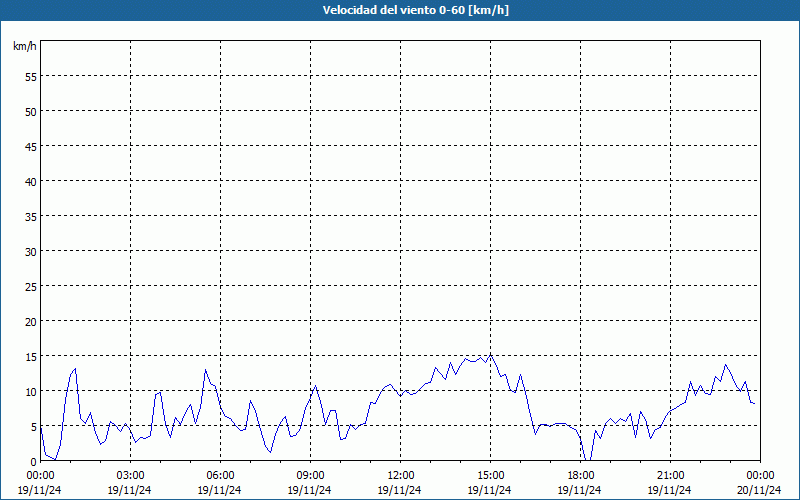Click the wind-speed line's peak at 15:00

tap(490, 355)
